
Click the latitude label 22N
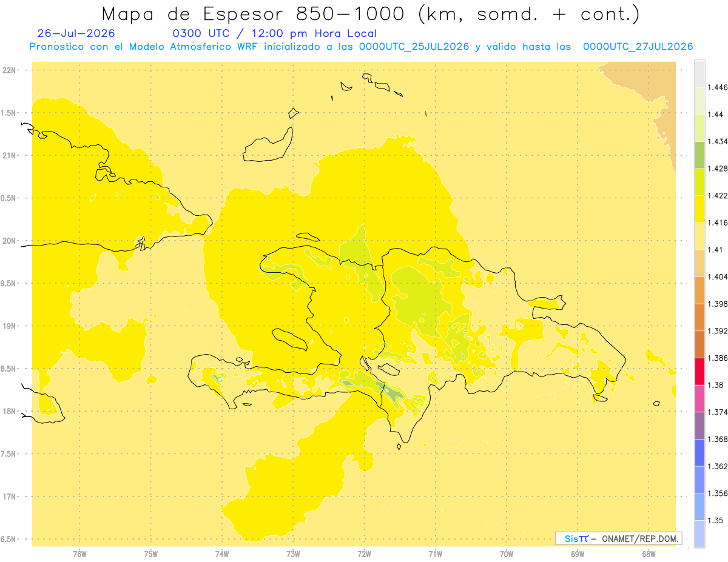(x=10, y=70)
